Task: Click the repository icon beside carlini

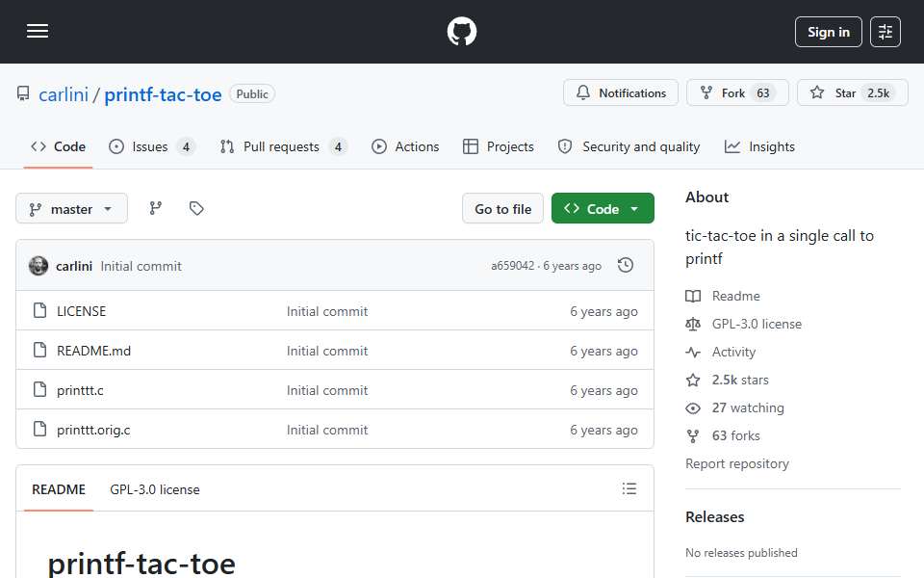Action: (x=23, y=93)
